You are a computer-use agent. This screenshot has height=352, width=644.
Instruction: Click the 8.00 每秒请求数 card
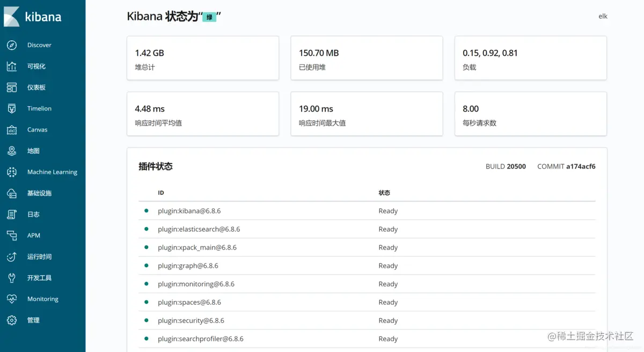click(x=531, y=114)
